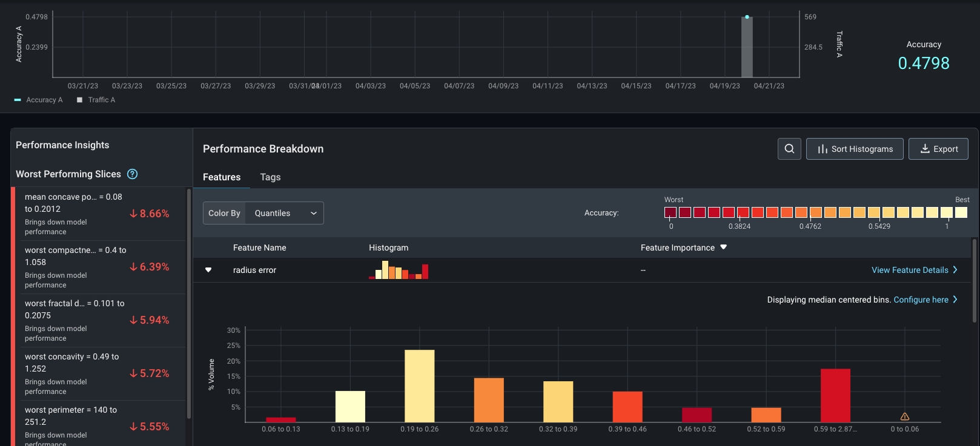
Task: Click the Performance Breakdown heading
Action: (263, 149)
